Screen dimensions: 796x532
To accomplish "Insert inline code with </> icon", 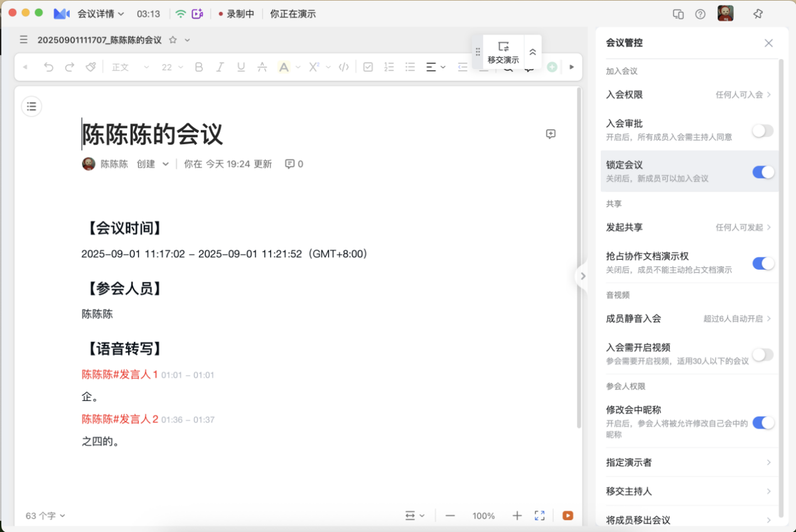I will [x=344, y=67].
